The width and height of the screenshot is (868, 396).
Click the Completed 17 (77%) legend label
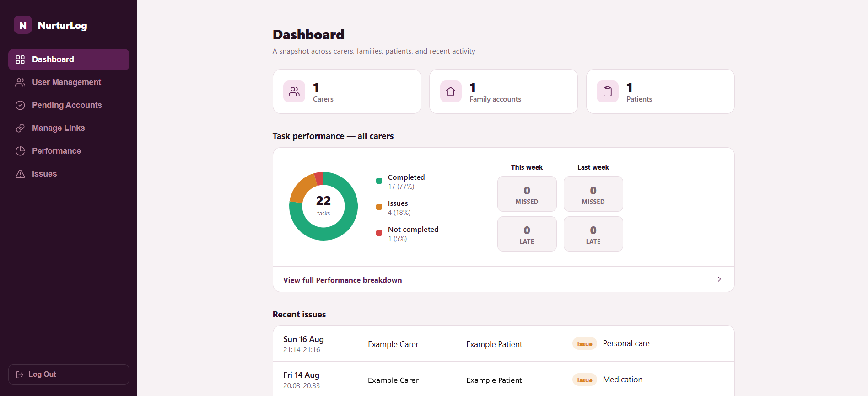click(406, 182)
